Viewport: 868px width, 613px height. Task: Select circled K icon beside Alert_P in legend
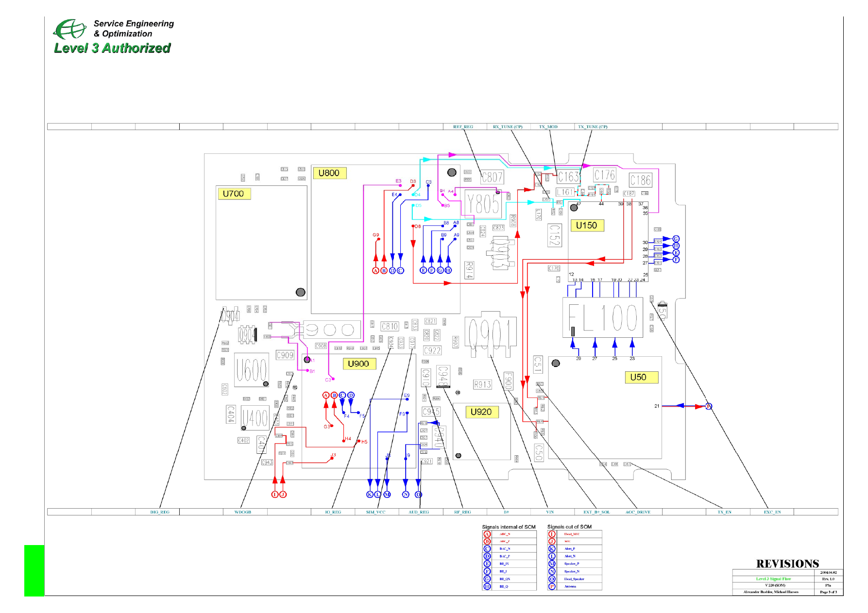552,549
